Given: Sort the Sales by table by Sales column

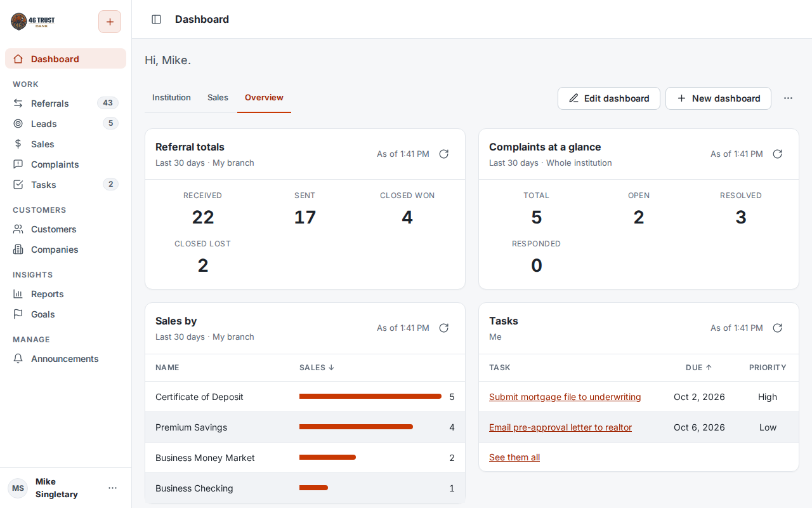Looking at the screenshot, I should coord(317,368).
